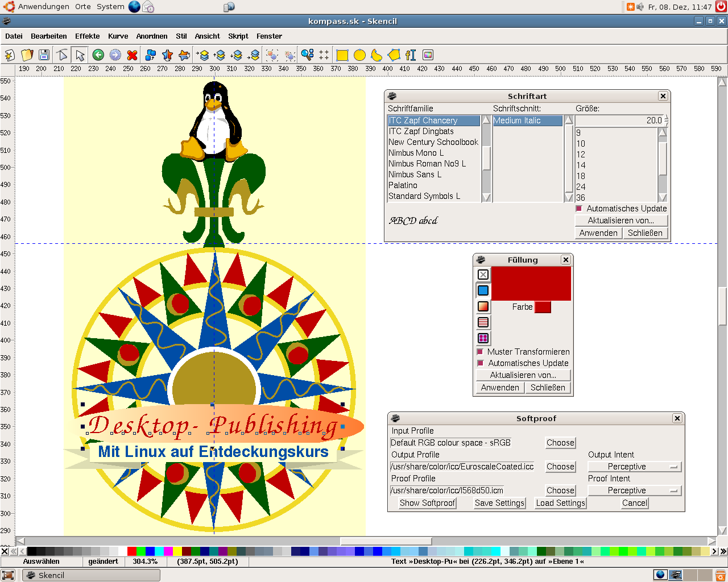728x582 pixels.
Task: Choose the Ellipse drawing tool
Action: [x=359, y=55]
